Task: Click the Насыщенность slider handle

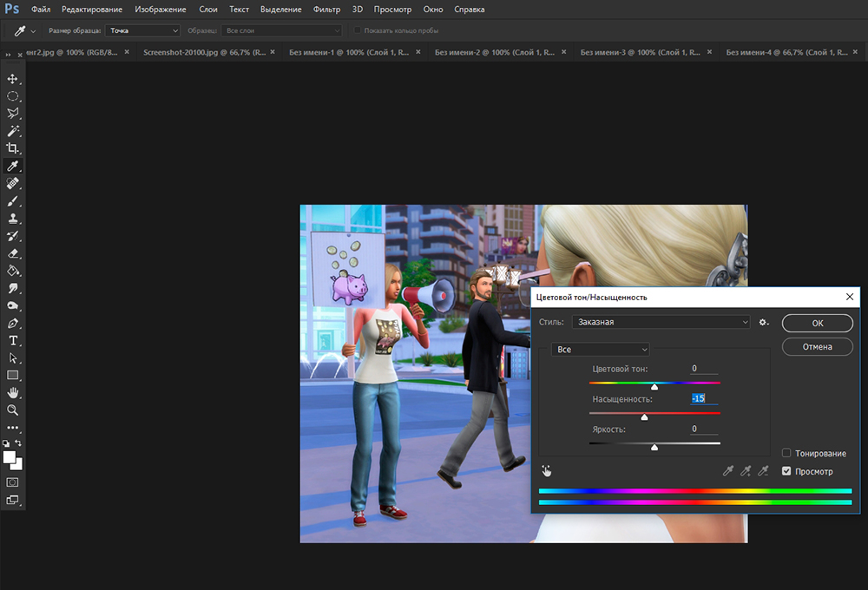Action: [644, 417]
